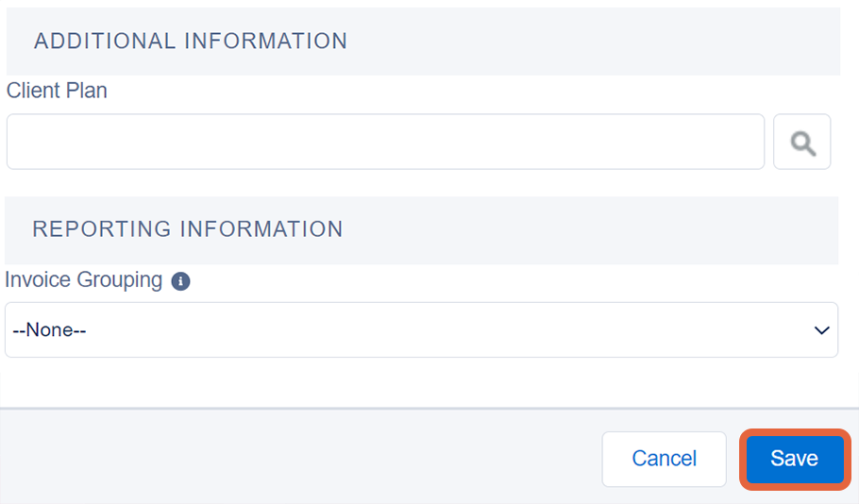Place cursor in the empty Client Plan box
The width and height of the screenshot is (859, 504).
coord(385,142)
